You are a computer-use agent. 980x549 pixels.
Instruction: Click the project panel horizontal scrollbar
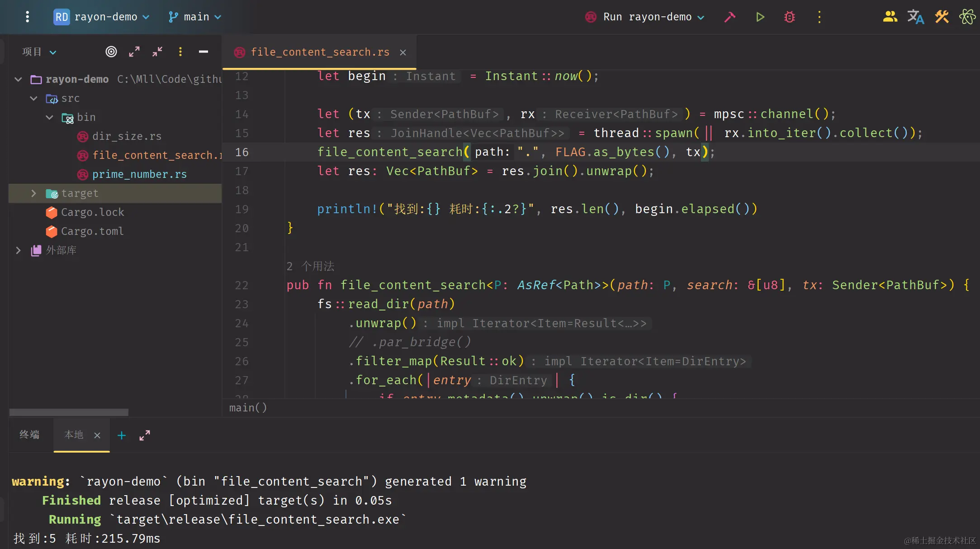69,412
